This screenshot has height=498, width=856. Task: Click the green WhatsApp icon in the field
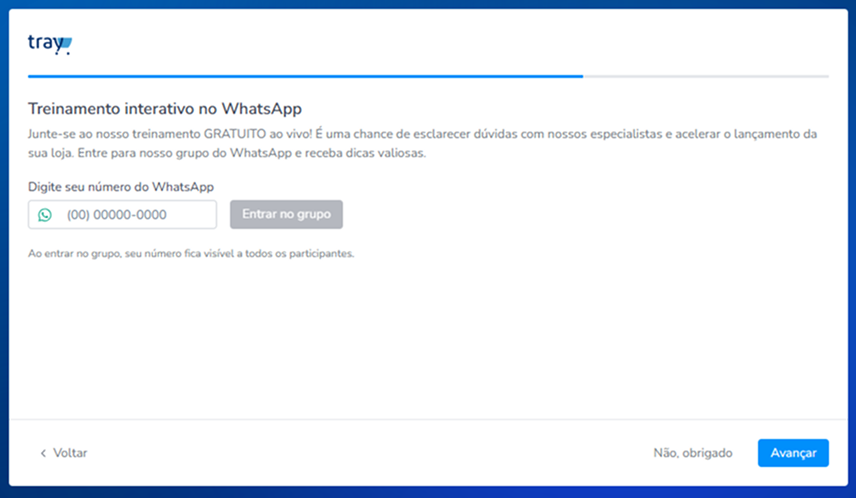click(x=45, y=215)
